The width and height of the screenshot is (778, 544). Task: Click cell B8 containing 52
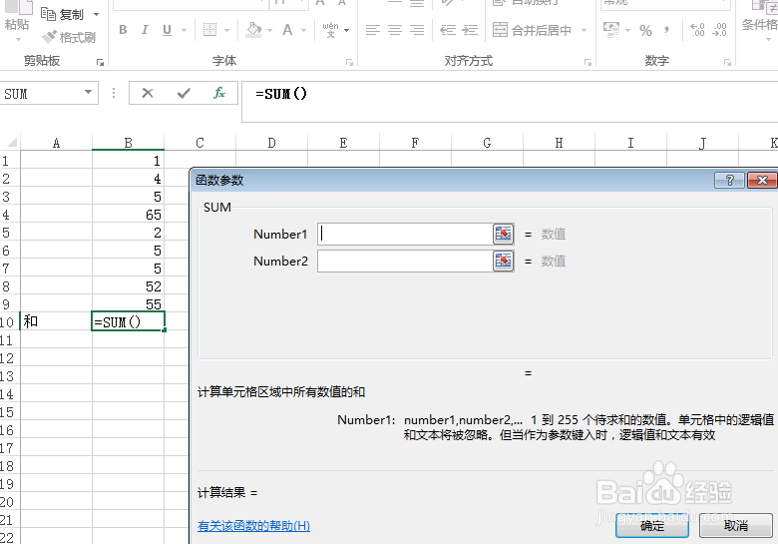[x=128, y=286]
